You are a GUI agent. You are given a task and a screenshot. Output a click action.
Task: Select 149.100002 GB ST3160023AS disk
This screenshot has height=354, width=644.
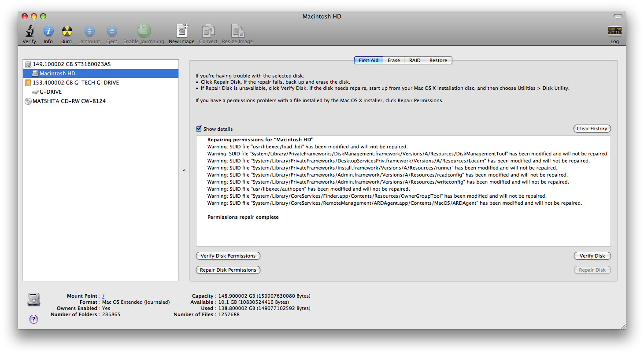point(101,64)
